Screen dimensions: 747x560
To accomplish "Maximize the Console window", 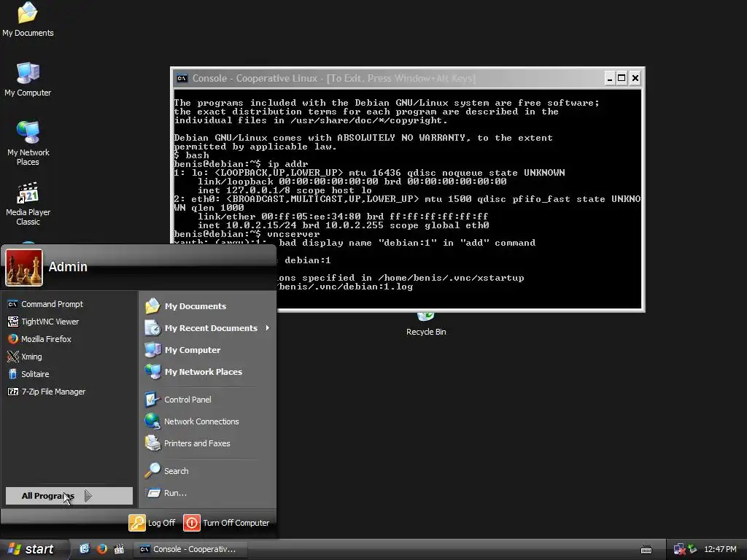I will 622,78.
